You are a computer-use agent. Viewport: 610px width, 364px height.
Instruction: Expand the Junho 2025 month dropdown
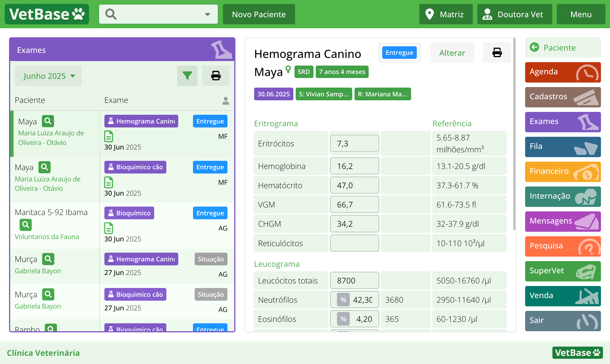pyautogui.click(x=48, y=76)
